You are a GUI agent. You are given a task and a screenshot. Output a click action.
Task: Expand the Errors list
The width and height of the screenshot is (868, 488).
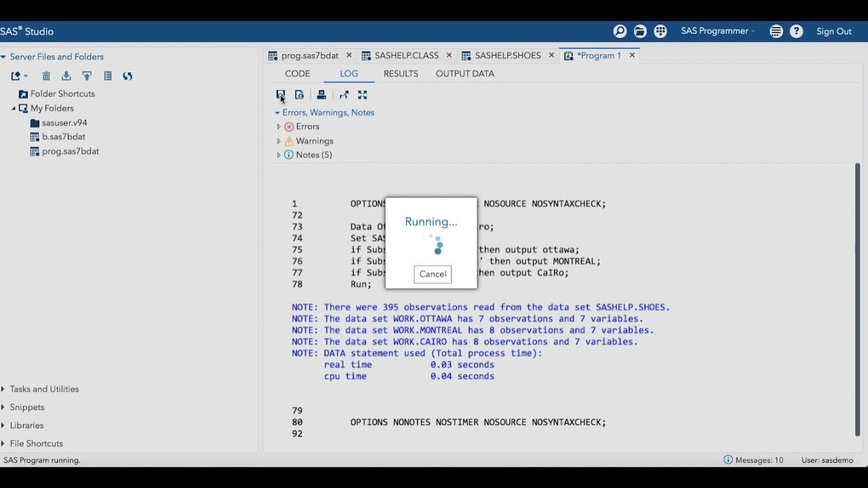(278, 127)
